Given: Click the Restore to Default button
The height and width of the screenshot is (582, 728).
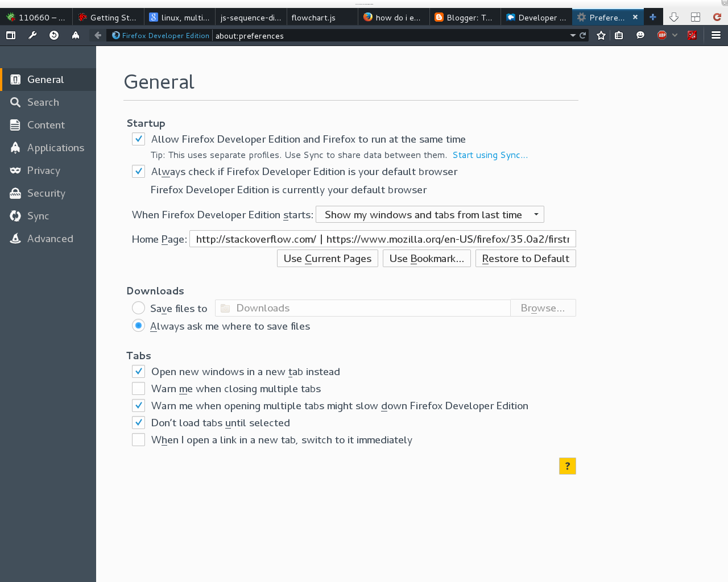Looking at the screenshot, I should [x=526, y=259].
